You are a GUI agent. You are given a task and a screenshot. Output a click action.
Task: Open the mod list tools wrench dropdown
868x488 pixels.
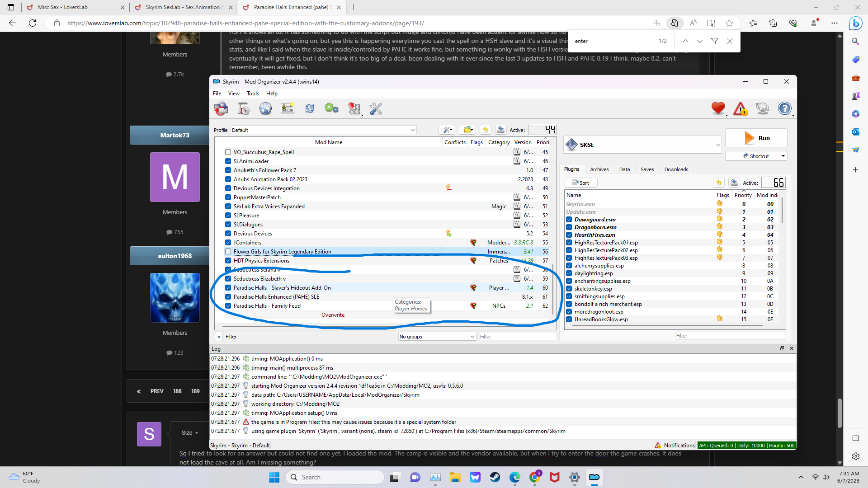pos(447,130)
